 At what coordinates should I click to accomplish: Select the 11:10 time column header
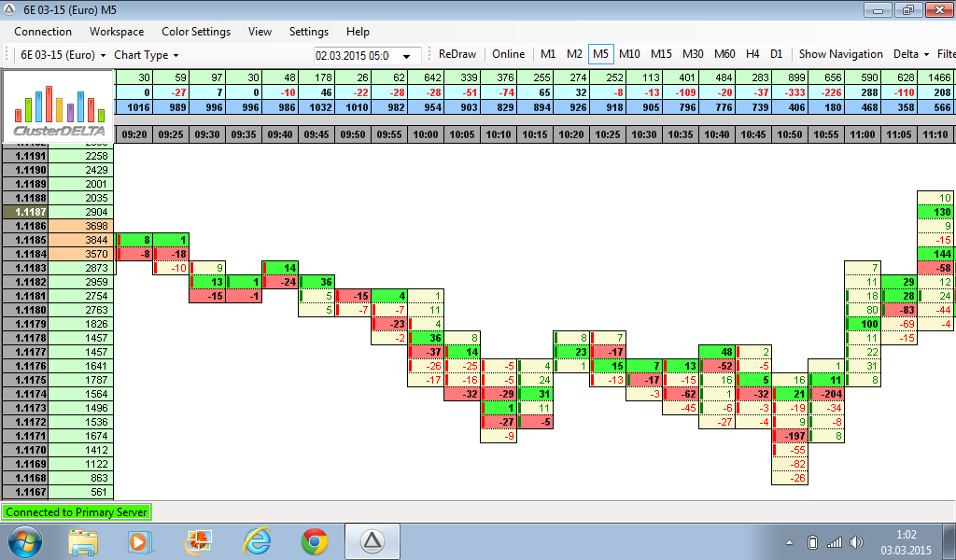tap(935, 134)
